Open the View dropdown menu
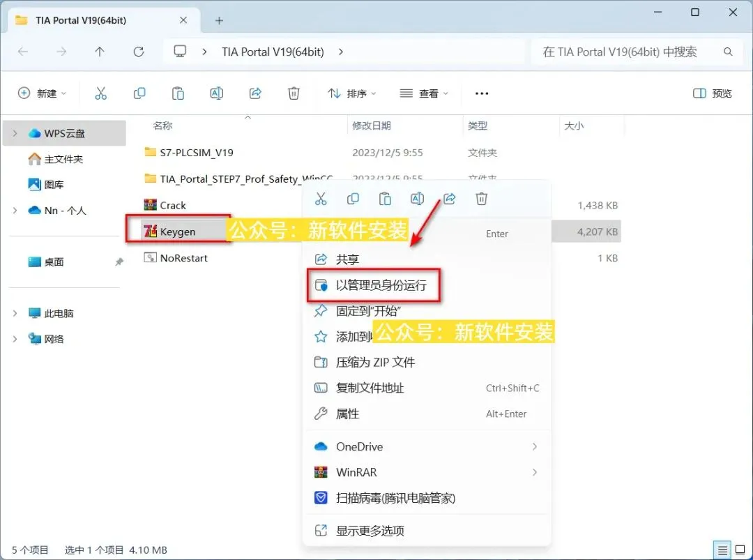The image size is (753, 560). point(424,93)
